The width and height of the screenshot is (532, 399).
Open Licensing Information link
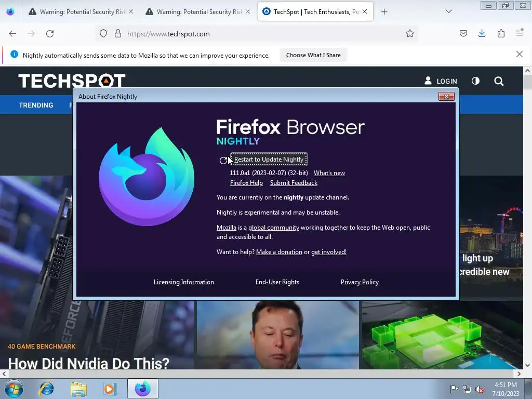pyautogui.click(x=184, y=282)
